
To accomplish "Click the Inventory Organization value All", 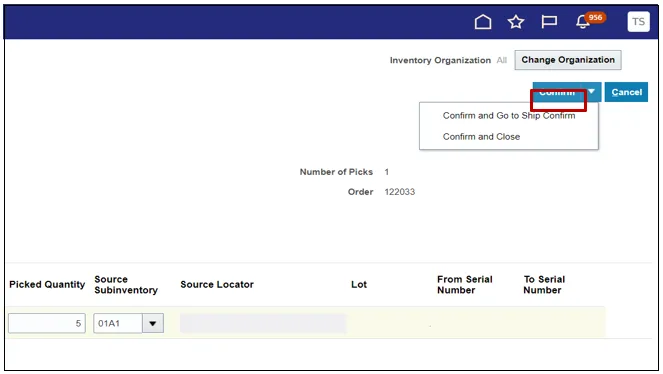I will [501, 60].
